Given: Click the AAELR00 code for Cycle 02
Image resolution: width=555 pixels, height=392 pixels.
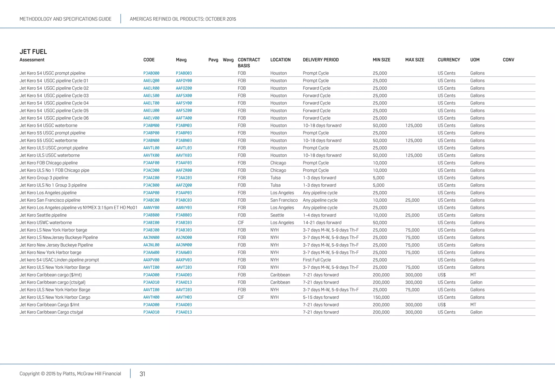Looking at the screenshot, I should 151,88.
